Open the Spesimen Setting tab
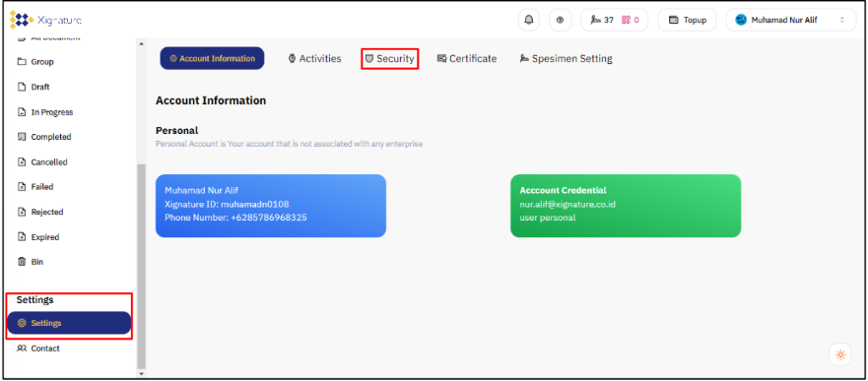The height and width of the screenshot is (381, 868). 566,59
